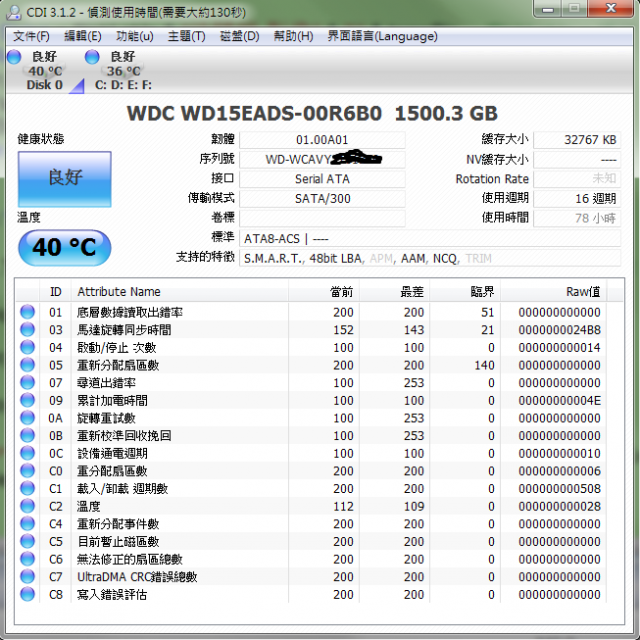This screenshot has width=640, height=640.
Task: Click the 當前 column header
Action: click(x=324, y=291)
